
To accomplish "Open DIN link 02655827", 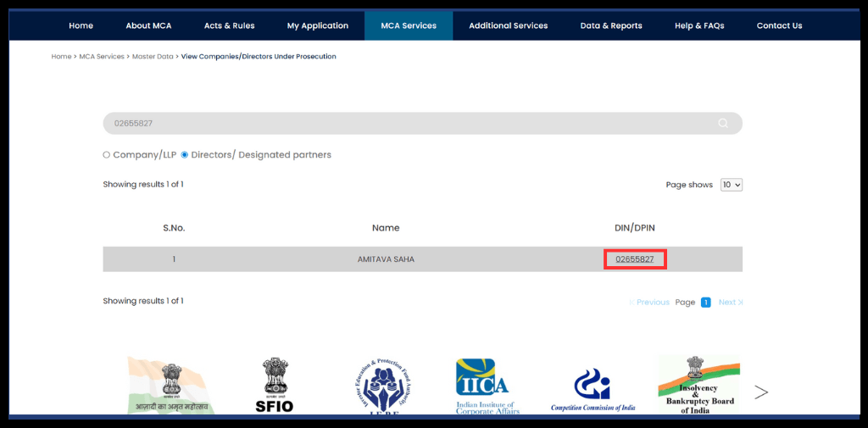I will tap(635, 259).
